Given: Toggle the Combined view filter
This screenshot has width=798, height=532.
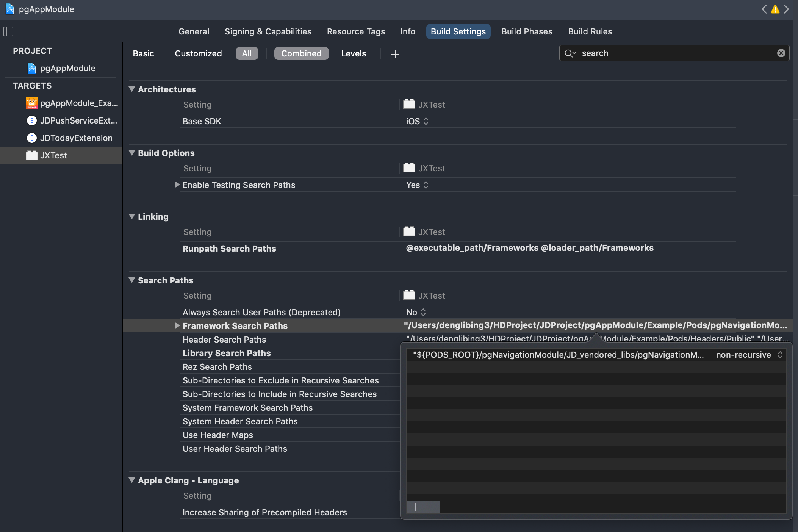Looking at the screenshot, I should (x=301, y=53).
